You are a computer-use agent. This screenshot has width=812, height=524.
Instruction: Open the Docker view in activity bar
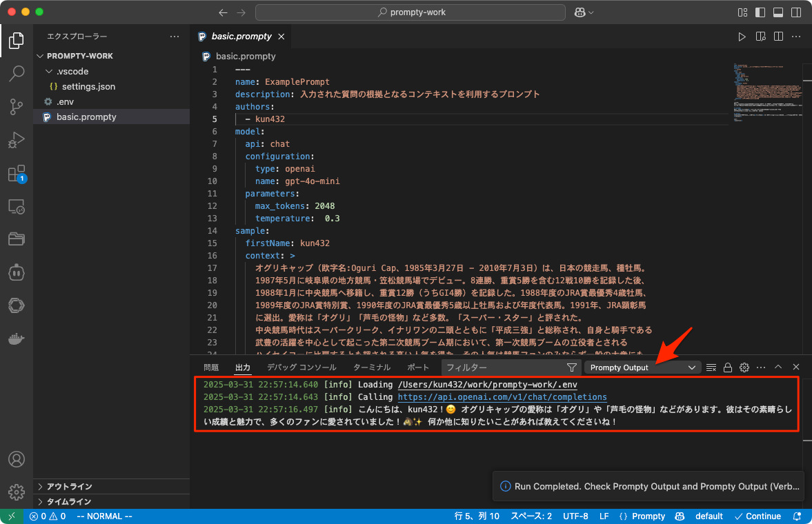(x=16, y=339)
